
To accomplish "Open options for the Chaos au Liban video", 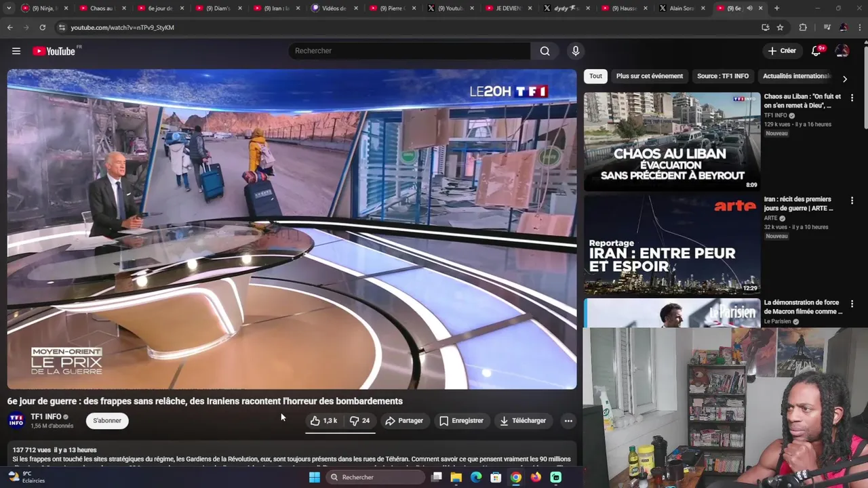I will [x=852, y=98].
